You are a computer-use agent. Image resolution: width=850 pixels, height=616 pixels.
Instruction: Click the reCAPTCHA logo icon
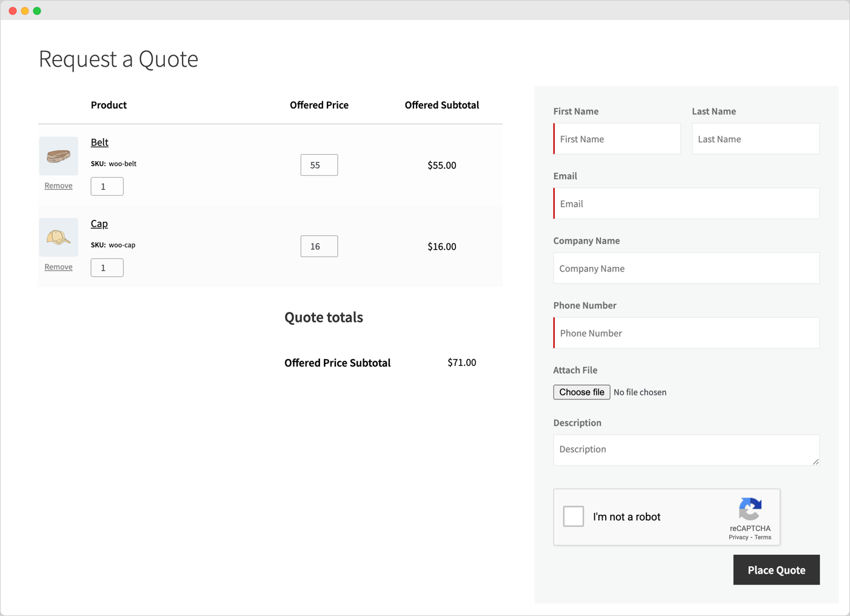pos(750,511)
